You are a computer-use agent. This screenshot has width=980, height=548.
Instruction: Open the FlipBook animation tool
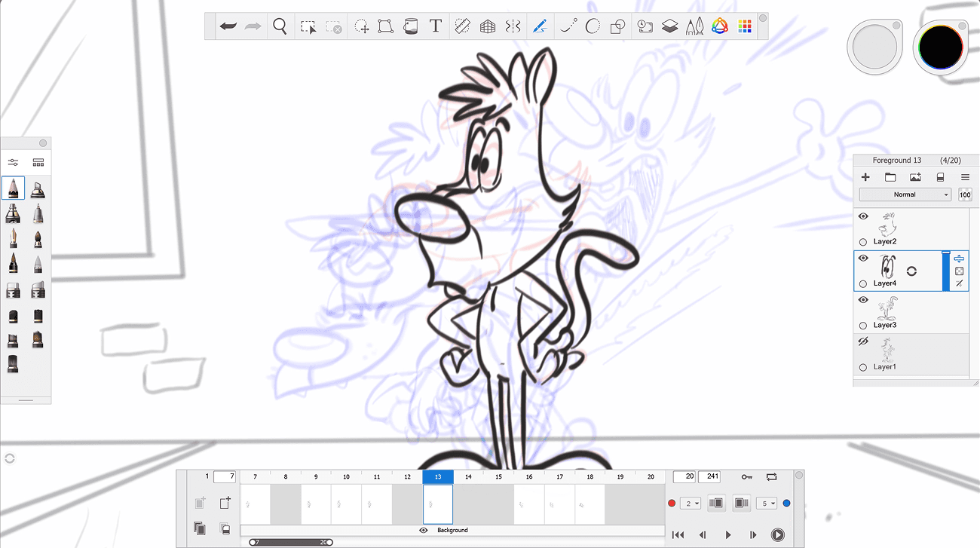pos(645,26)
